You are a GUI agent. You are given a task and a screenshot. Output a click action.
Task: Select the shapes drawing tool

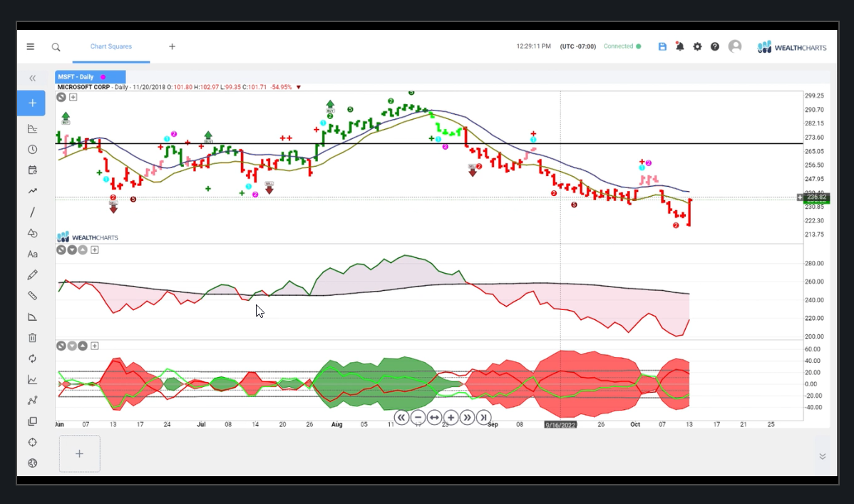click(x=33, y=233)
